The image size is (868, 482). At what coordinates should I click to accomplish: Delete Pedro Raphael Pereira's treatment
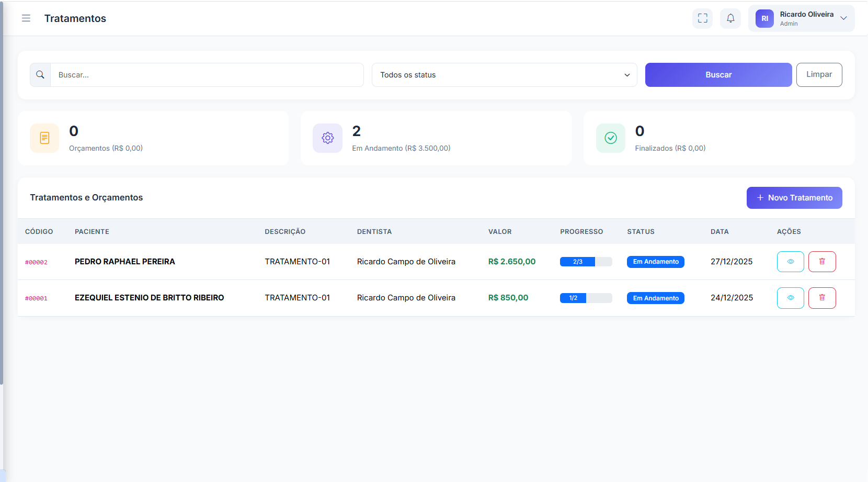pyautogui.click(x=822, y=262)
